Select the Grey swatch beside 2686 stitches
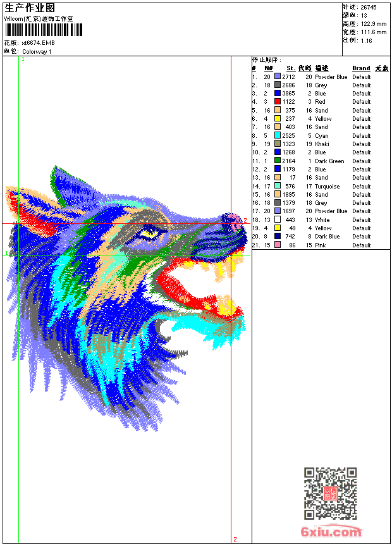 point(278,84)
